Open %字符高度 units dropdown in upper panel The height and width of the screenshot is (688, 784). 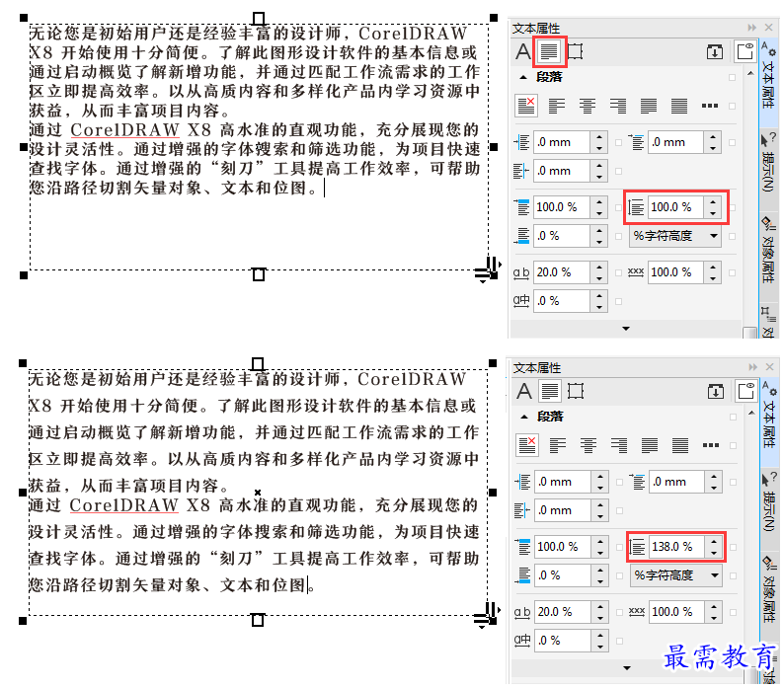point(675,236)
